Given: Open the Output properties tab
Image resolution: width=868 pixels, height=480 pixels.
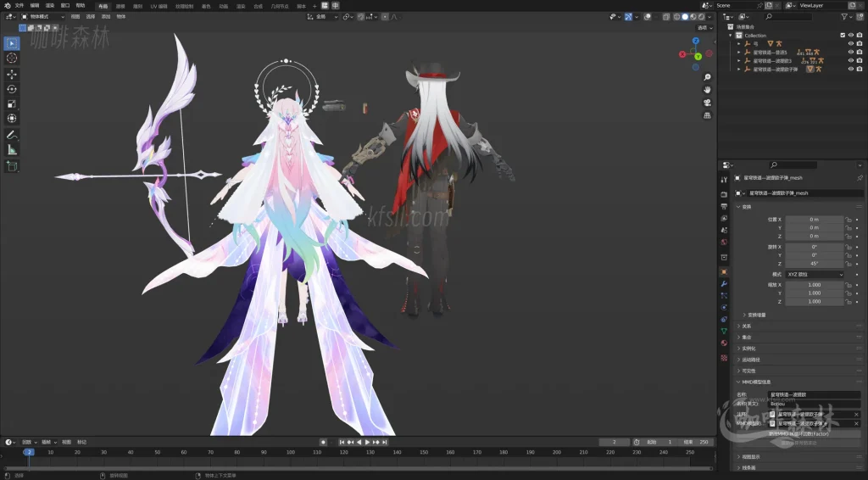Looking at the screenshot, I should point(724,207).
